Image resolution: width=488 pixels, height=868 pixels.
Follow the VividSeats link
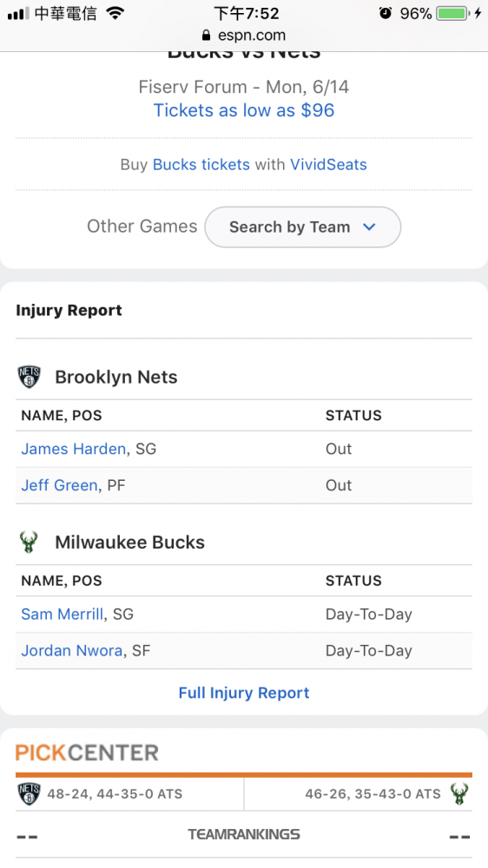(328, 164)
